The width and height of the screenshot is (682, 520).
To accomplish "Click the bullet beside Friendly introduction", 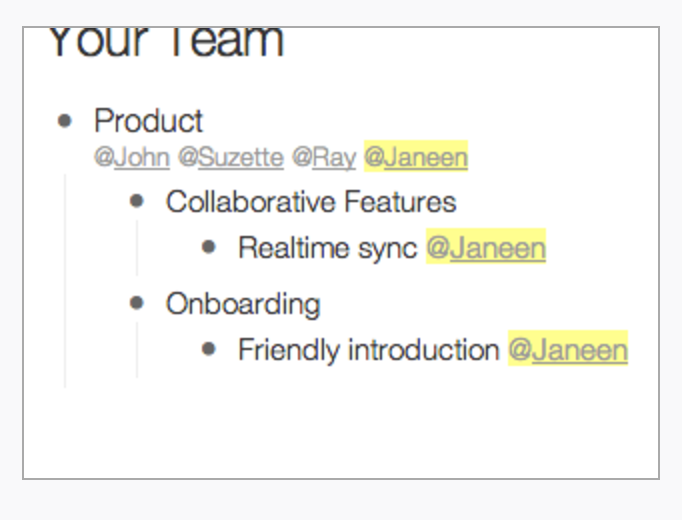I will tap(209, 349).
